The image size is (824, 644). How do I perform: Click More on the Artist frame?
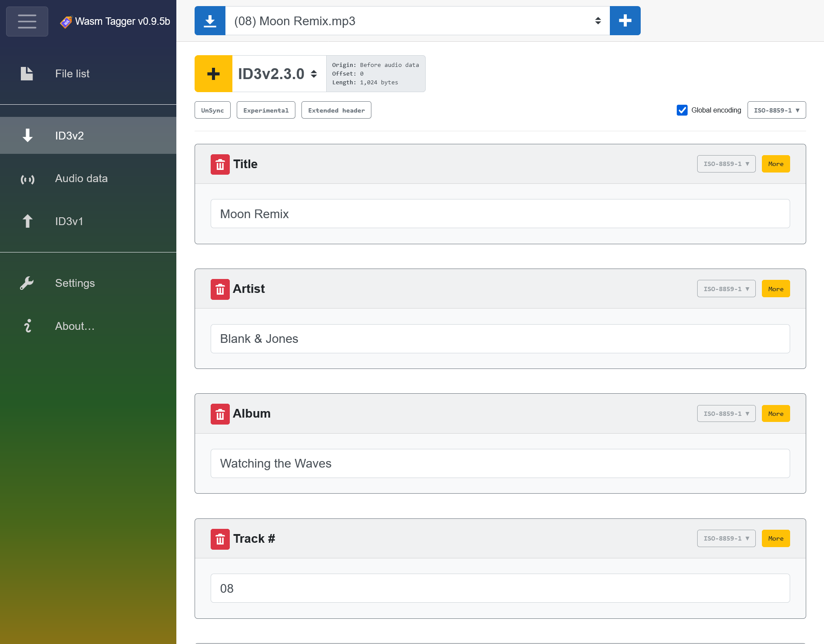(776, 289)
